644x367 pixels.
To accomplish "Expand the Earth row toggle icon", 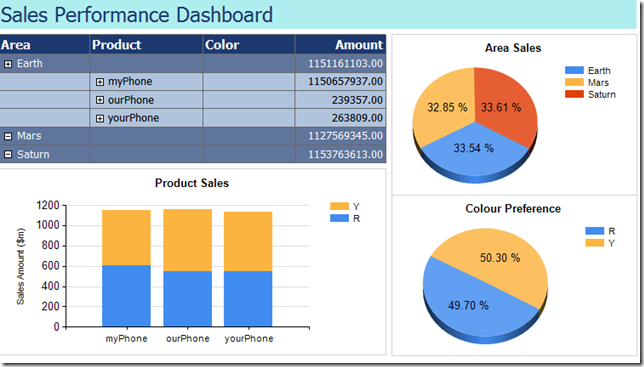I will (8, 64).
